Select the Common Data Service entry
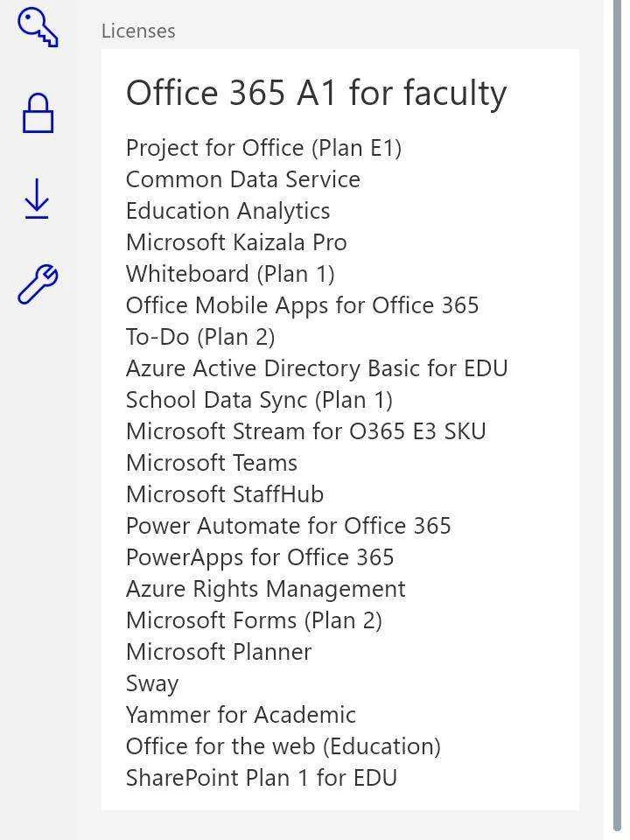 pos(243,179)
